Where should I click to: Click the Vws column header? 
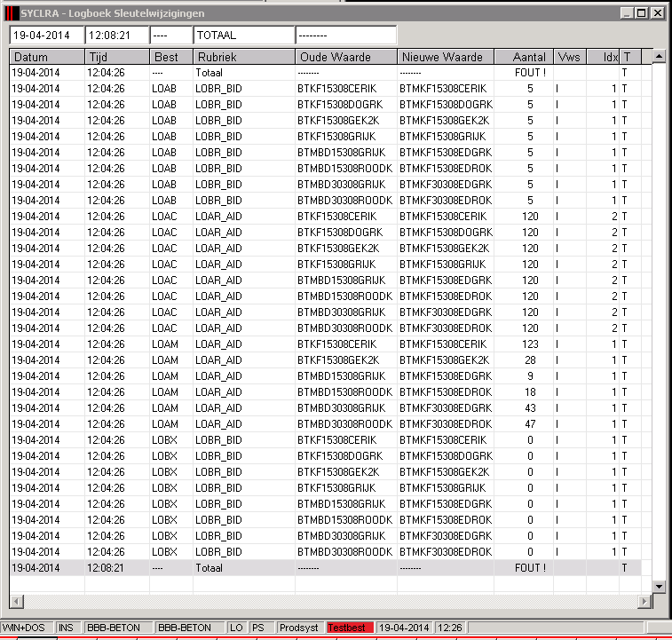click(x=570, y=57)
